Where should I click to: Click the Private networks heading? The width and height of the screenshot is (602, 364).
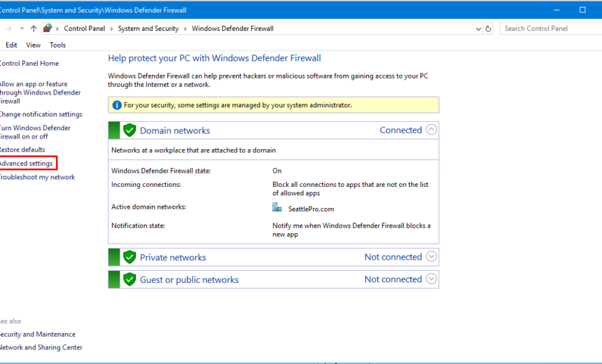173,258
